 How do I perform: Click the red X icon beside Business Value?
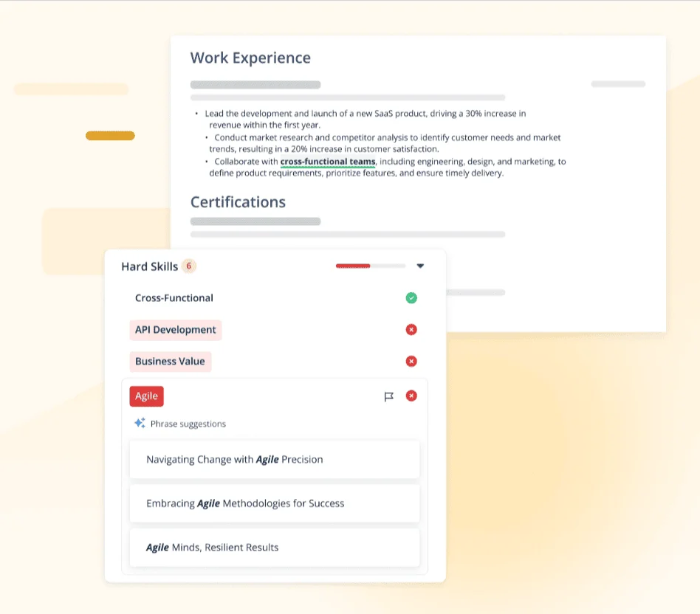pyautogui.click(x=411, y=361)
